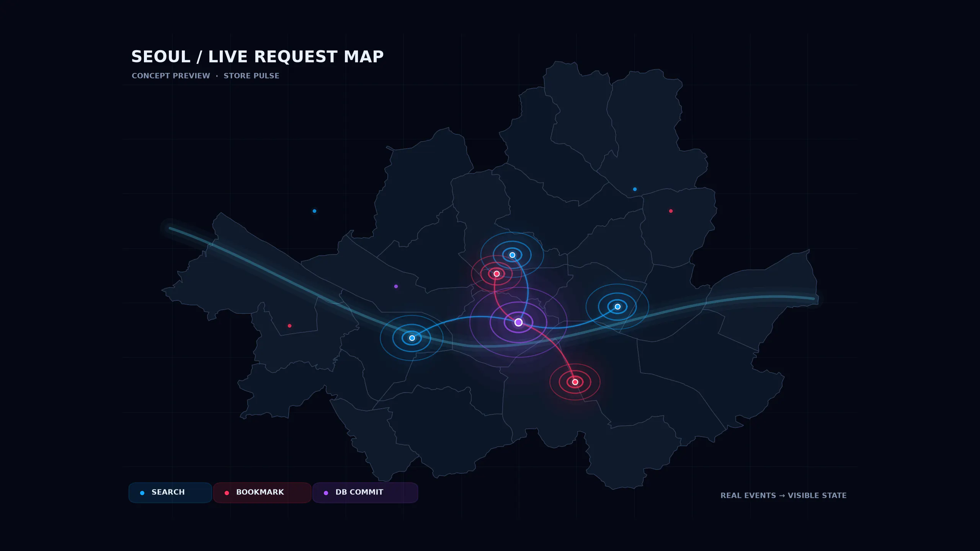
Task: Click the pink dot in BOOKMARK chip
Action: [x=227, y=493]
